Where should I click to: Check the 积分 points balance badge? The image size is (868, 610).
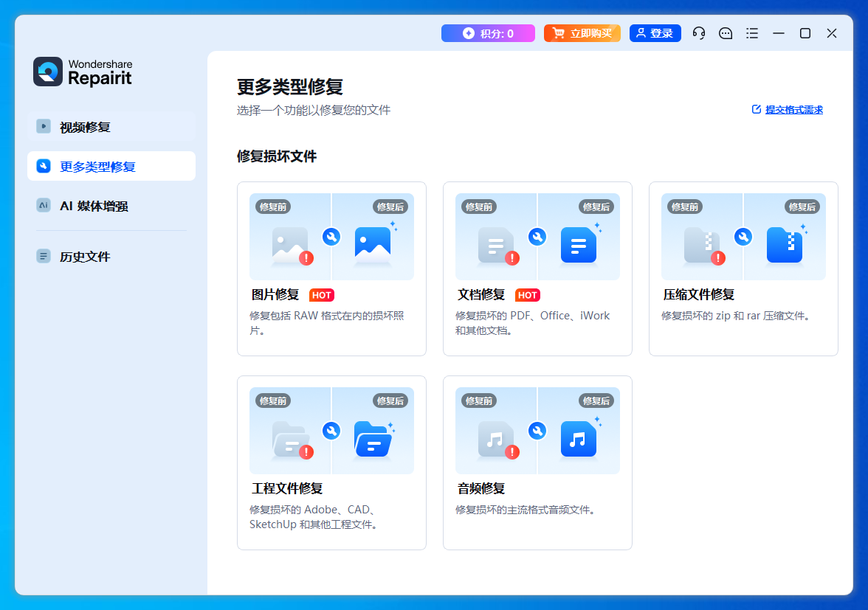[x=488, y=33]
